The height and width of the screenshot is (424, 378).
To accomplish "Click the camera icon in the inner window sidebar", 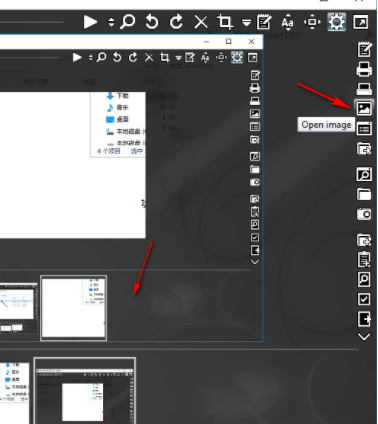I will [x=255, y=182].
